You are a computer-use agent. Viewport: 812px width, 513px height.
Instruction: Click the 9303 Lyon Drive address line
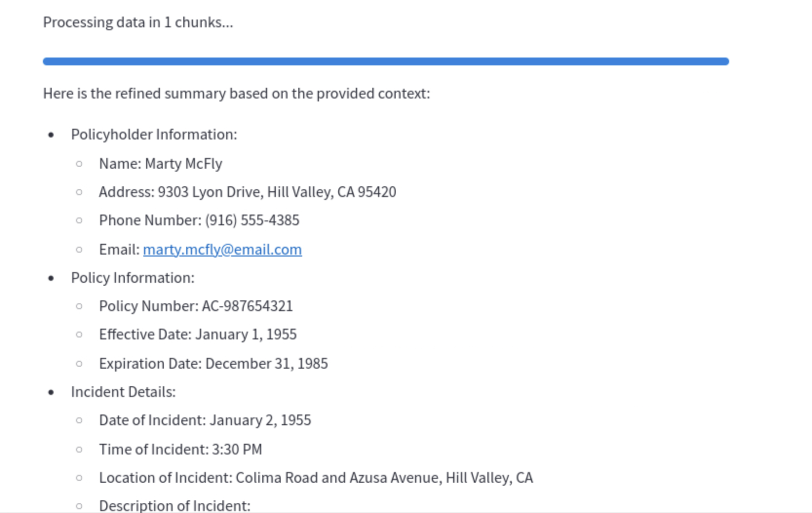pos(247,192)
